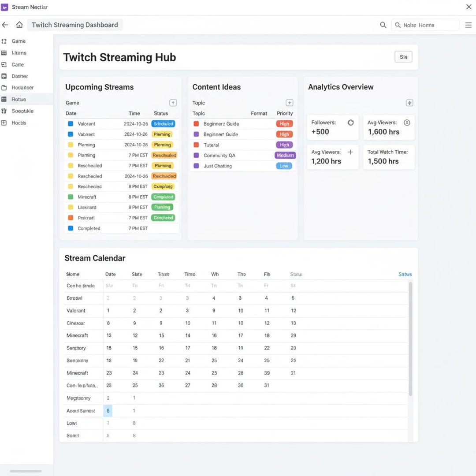Click the 1,500 hrs Total Watch Time value

[383, 161]
